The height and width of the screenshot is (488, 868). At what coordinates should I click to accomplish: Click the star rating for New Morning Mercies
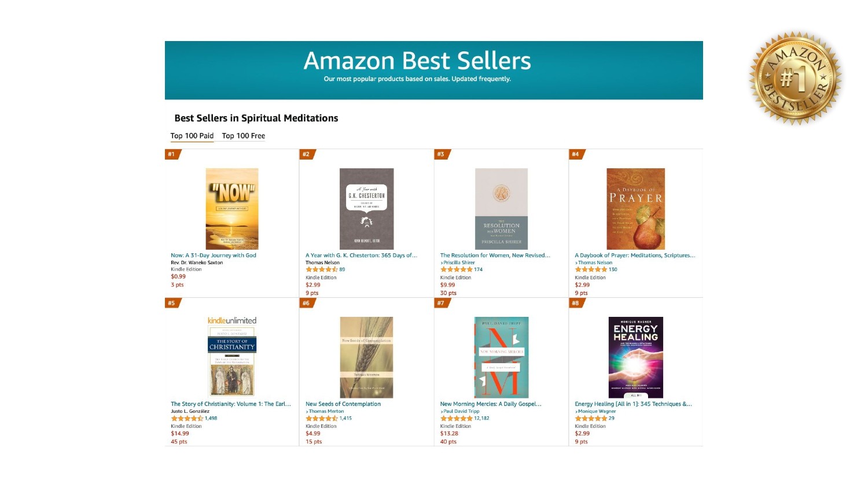coord(456,418)
